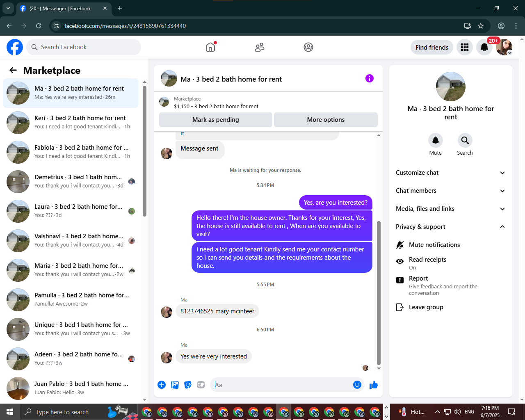Search in conversation magnifier icon

(465, 140)
